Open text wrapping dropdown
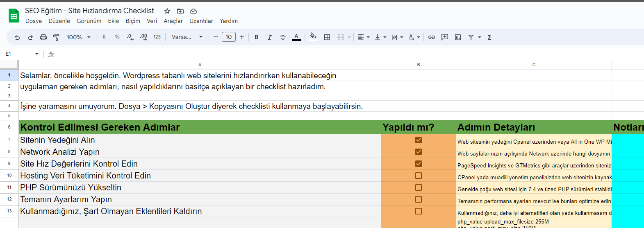 coord(397,37)
